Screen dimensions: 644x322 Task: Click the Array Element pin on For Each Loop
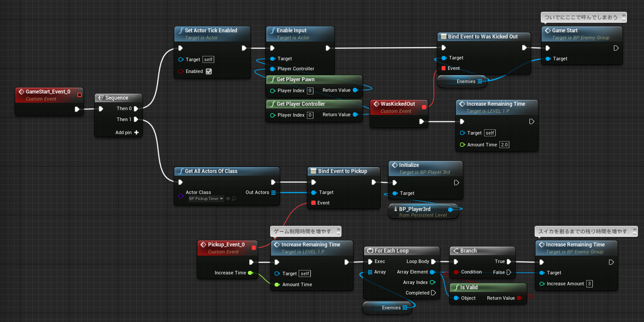pyautogui.click(x=433, y=272)
